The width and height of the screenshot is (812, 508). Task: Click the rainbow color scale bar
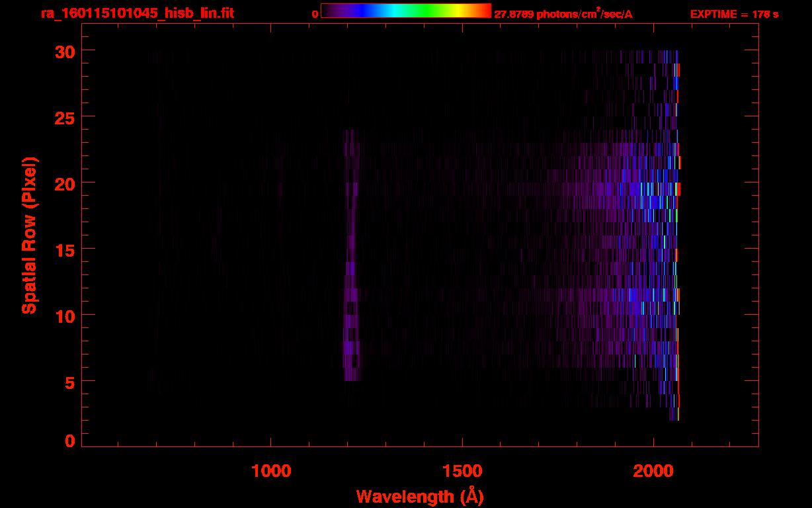tap(406, 11)
